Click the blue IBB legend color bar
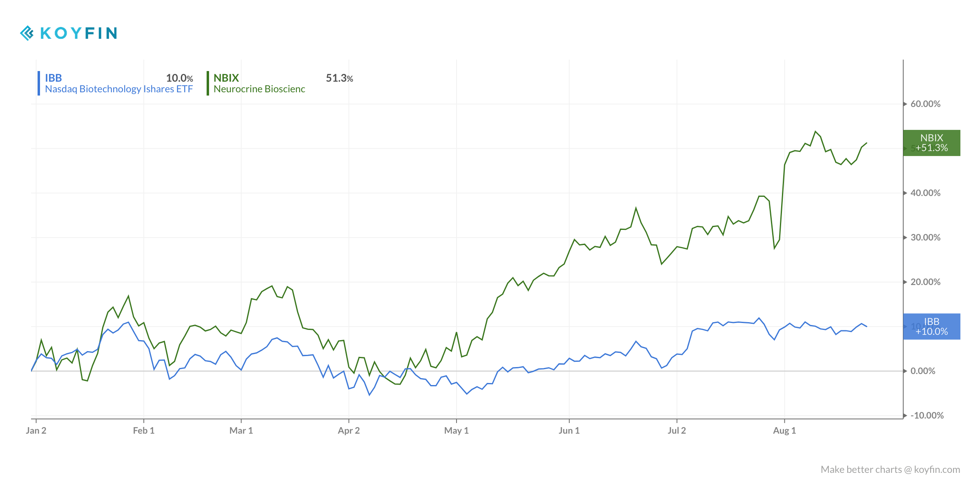Viewport: 980px width, 490px height. 39,83
